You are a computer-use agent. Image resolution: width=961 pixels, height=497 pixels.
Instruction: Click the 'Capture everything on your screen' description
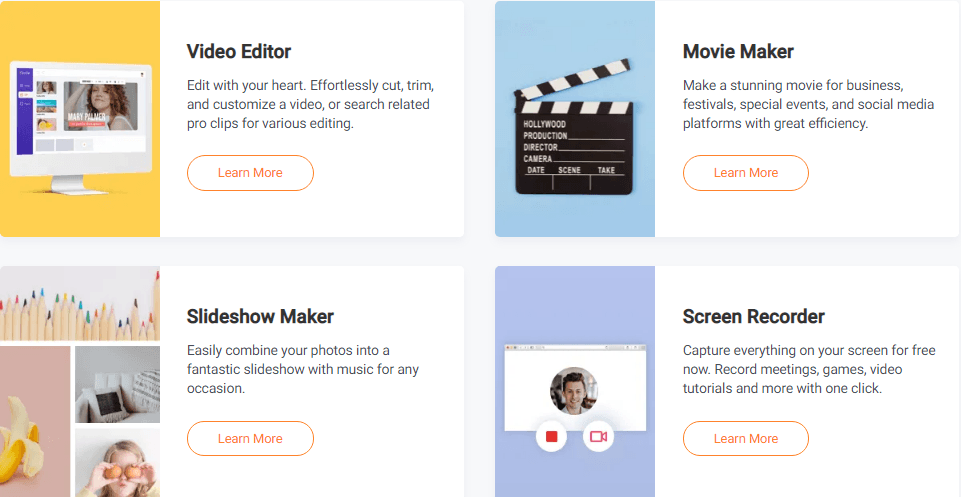tap(809, 370)
